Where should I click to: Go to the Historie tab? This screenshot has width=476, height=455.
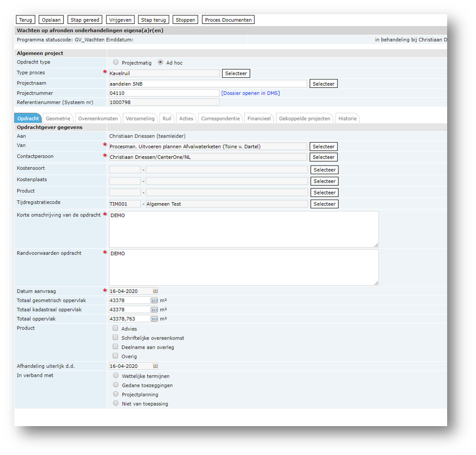[x=347, y=119]
